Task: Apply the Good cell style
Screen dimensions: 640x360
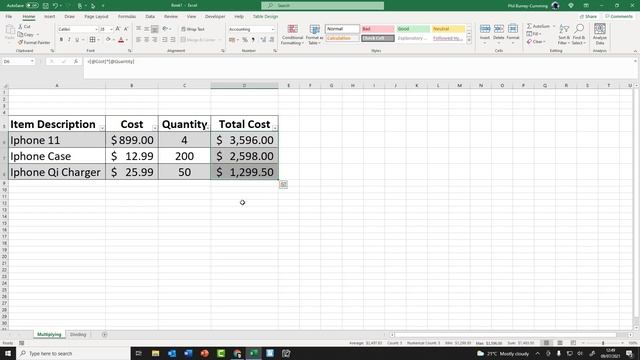Action: [x=413, y=29]
